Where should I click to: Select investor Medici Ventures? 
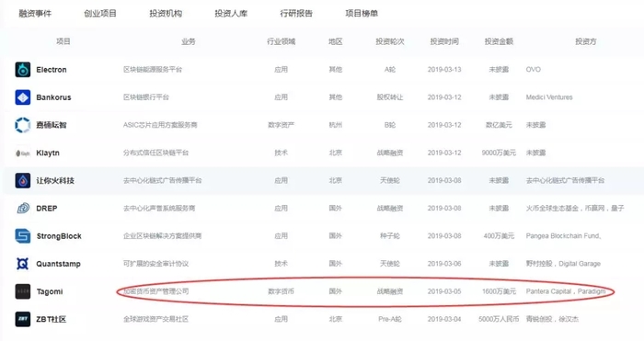(549, 97)
